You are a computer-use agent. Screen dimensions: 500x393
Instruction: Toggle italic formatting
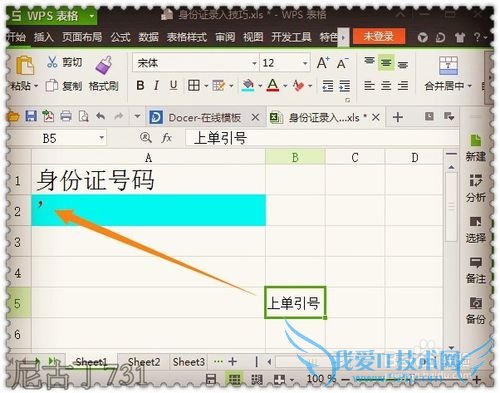point(156,86)
